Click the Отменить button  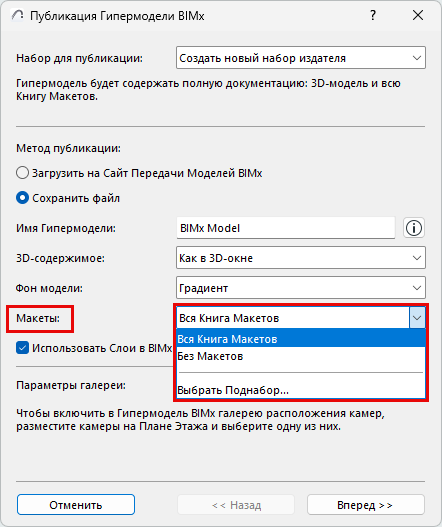(x=76, y=505)
